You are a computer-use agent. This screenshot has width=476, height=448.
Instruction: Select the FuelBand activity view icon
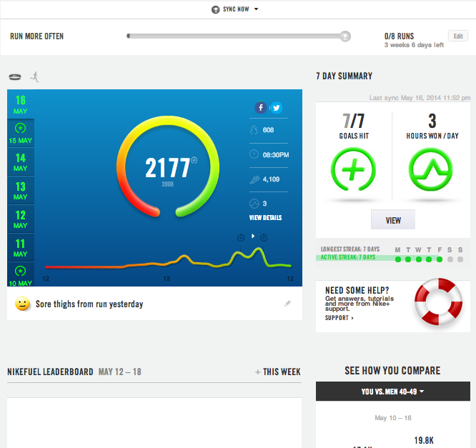(15, 77)
